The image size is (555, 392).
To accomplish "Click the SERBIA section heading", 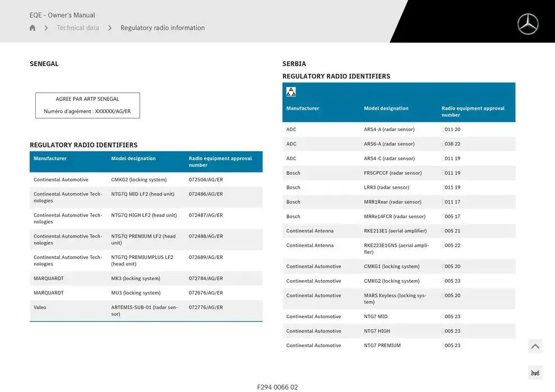I will (x=294, y=64).
